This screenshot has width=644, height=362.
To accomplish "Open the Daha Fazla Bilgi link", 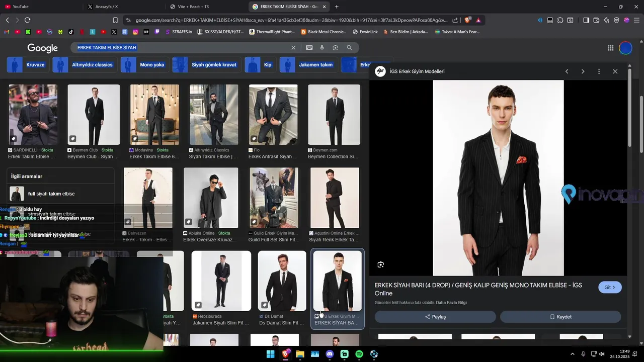I will [451, 303].
